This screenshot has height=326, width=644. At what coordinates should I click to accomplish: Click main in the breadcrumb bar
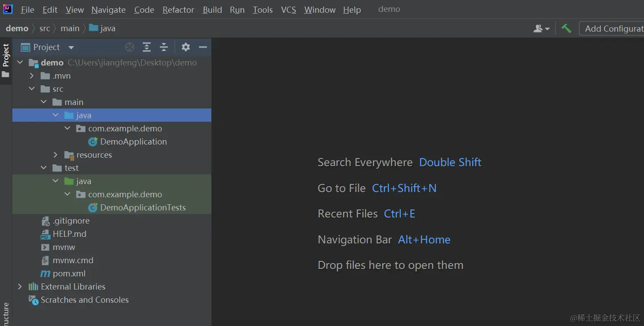point(70,29)
